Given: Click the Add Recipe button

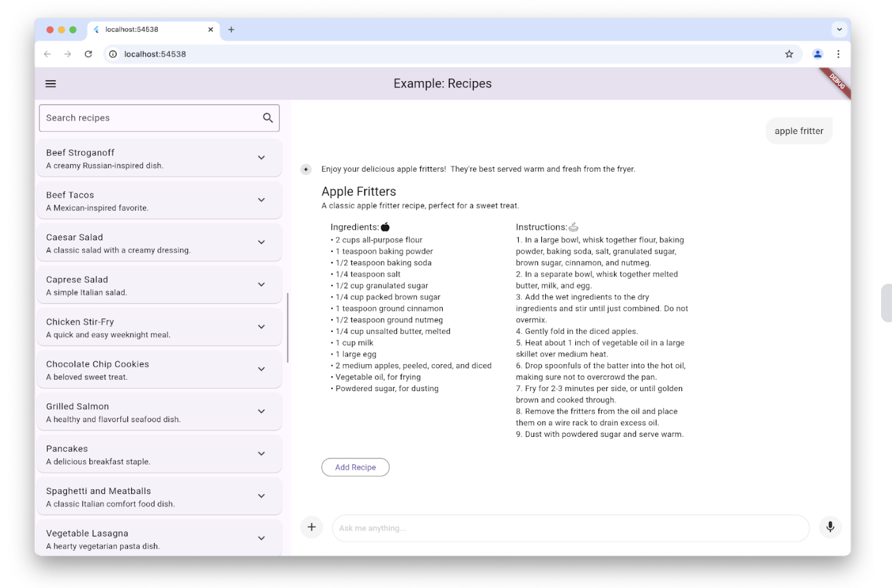Looking at the screenshot, I should [x=355, y=467].
